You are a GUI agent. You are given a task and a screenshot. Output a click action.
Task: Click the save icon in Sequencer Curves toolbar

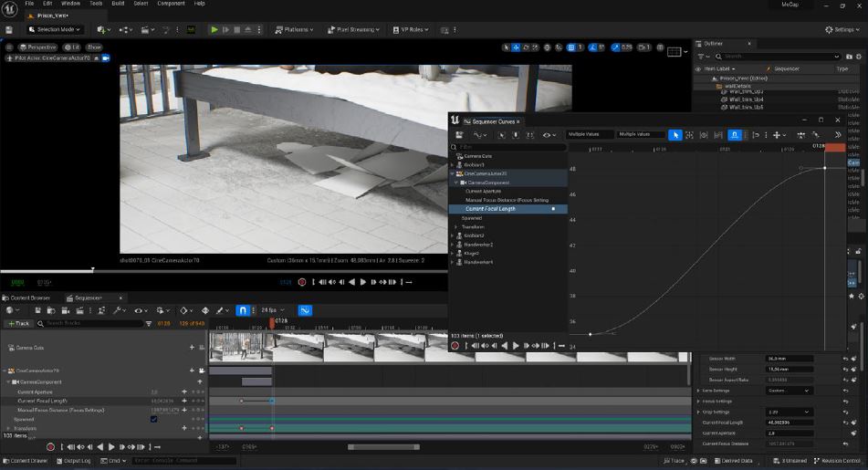coord(459,135)
